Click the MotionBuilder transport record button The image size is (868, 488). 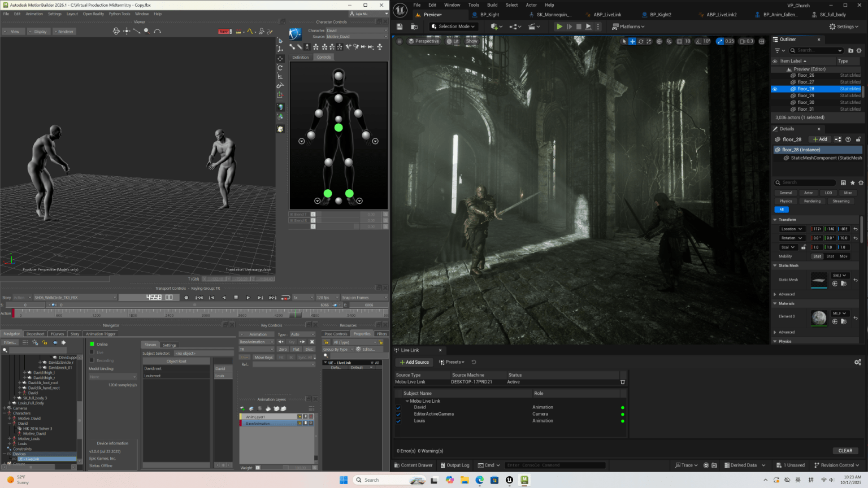click(186, 297)
